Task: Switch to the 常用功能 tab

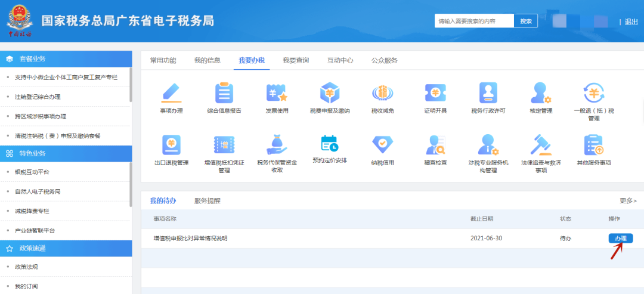Action: coord(163,60)
